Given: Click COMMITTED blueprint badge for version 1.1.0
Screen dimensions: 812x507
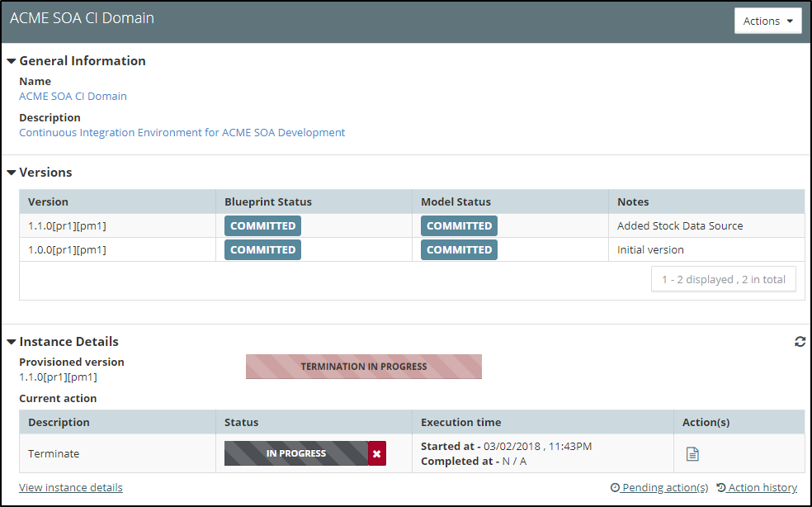Looking at the screenshot, I should point(262,225).
